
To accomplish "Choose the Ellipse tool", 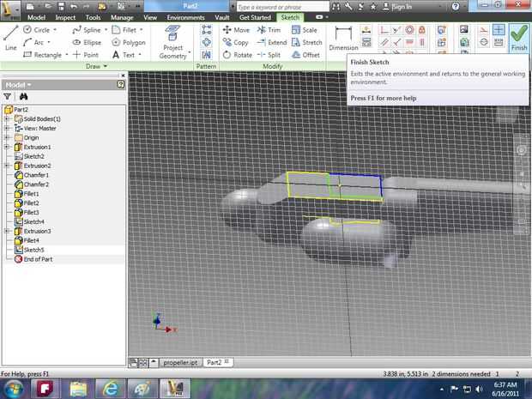I will [x=88, y=42].
